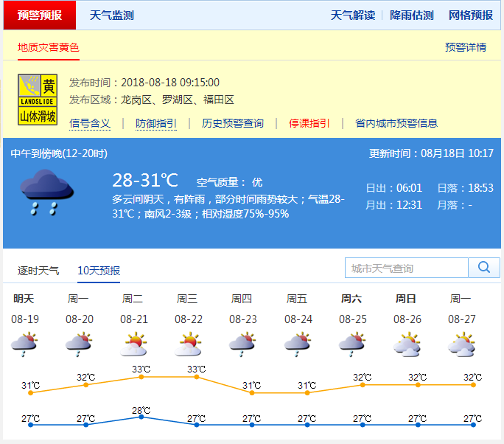Image resolution: width=504 pixels, height=444 pixels.
Task: Click the 城市天气查询 search field
Action: pyautogui.click(x=407, y=268)
